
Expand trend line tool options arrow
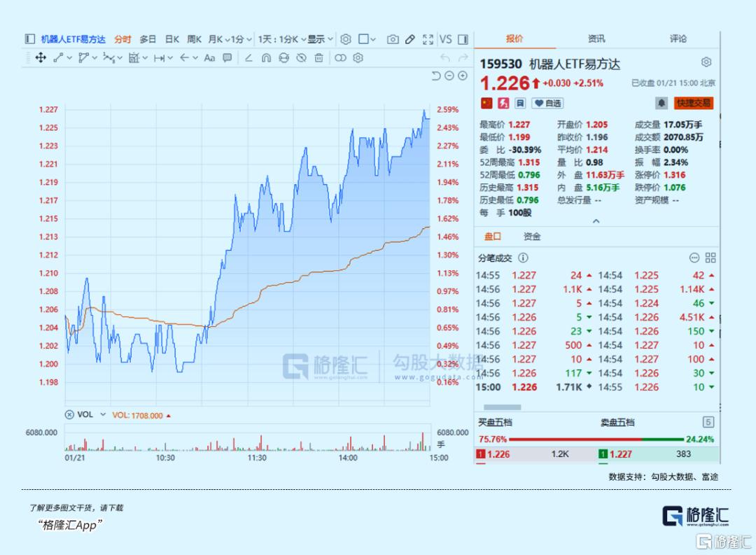tap(69, 58)
